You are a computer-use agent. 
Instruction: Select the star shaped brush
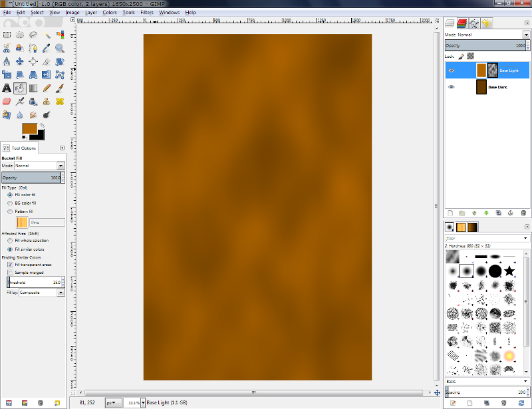pyautogui.click(x=509, y=271)
